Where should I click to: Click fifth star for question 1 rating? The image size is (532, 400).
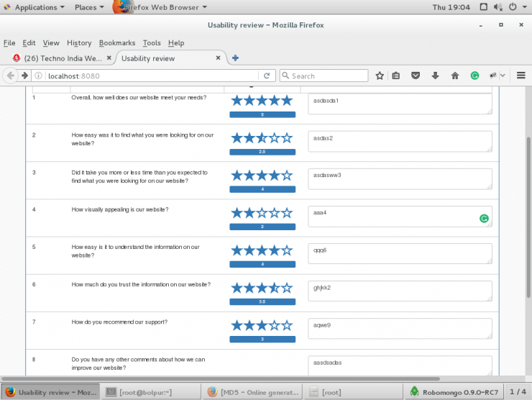coord(287,101)
